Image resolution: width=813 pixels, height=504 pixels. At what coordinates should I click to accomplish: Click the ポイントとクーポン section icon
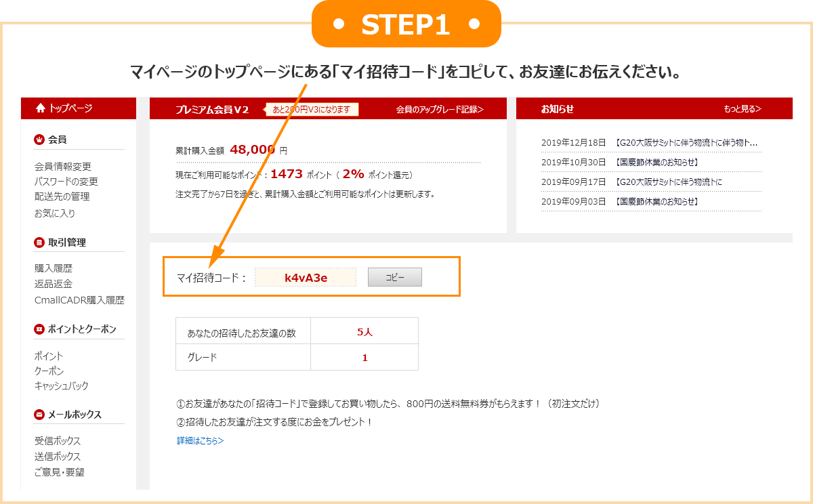[x=39, y=329]
